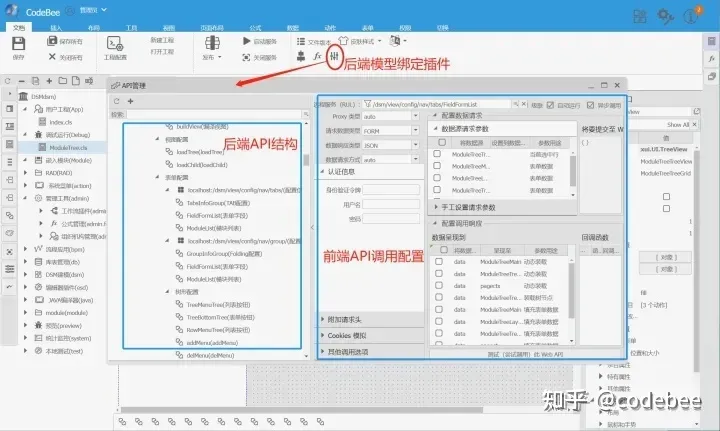Check the ModuleTreeM... row checkbox
This screenshot has height=431, width=720.
click(x=437, y=166)
